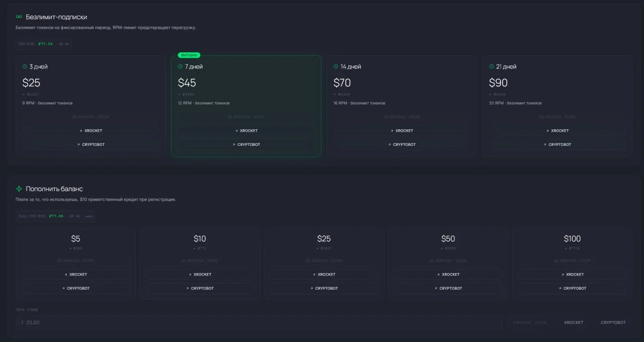Click the infinity icon beside Безлимит-подписки
This screenshot has height=342, width=644.
(x=19, y=17)
